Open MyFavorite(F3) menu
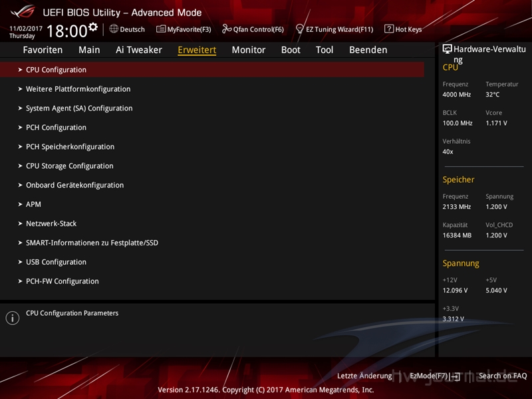 (189, 29)
